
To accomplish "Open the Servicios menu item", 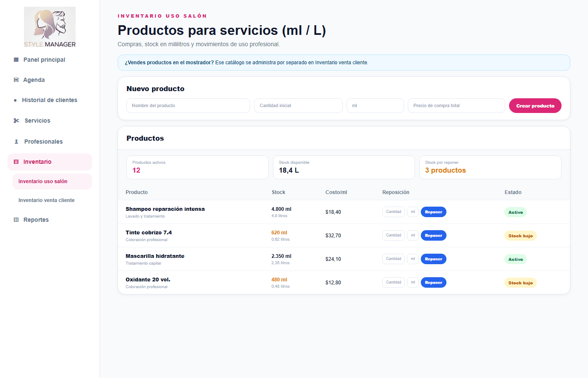I will point(50,121).
